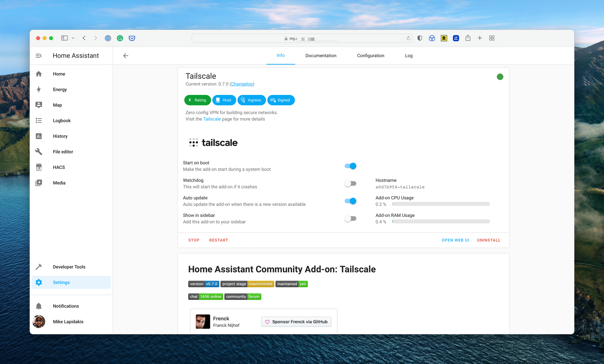Click the Add-on RAM Usage bar

[x=441, y=222]
